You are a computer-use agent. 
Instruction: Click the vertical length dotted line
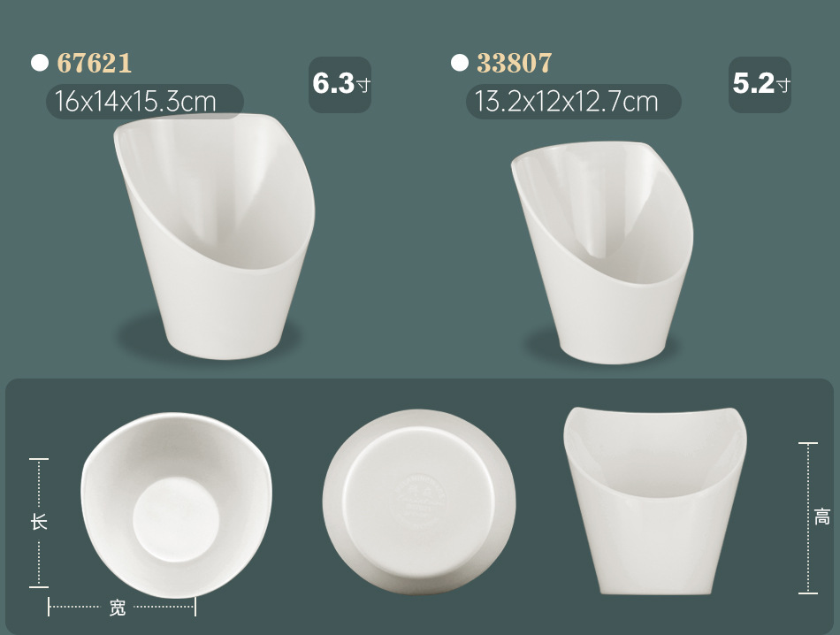(39, 523)
